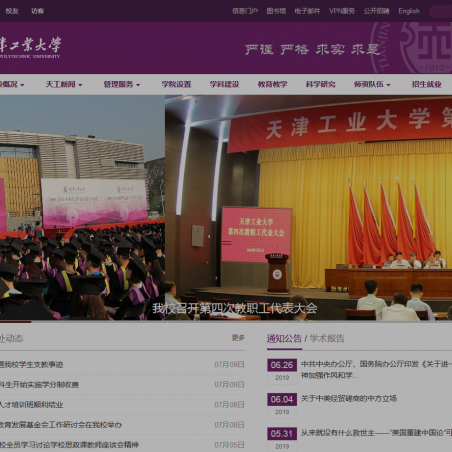Open the VPN服务 link
452x452 pixels.
point(342,11)
